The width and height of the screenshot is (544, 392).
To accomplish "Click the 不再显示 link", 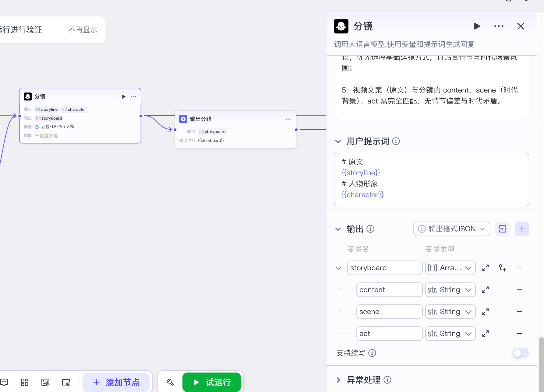I will click(83, 30).
